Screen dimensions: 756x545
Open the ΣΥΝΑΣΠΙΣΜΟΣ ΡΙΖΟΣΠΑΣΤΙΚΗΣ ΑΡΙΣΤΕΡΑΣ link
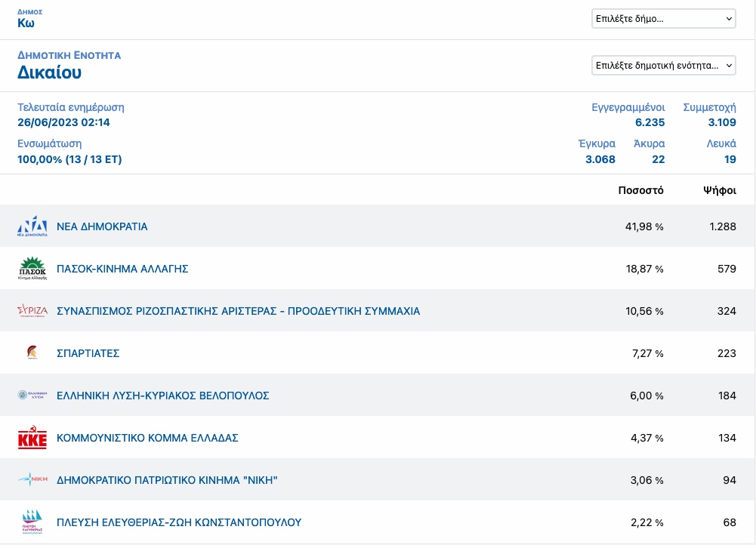(238, 311)
